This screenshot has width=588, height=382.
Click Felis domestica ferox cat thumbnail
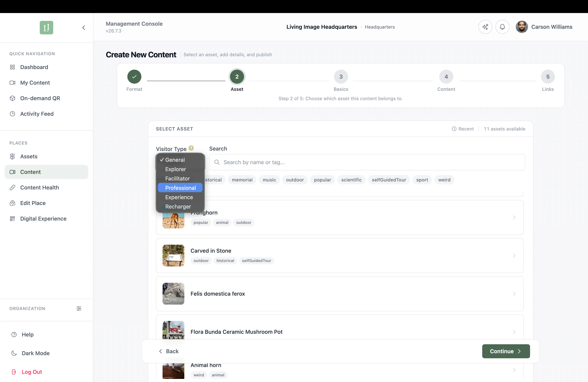click(173, 294)
